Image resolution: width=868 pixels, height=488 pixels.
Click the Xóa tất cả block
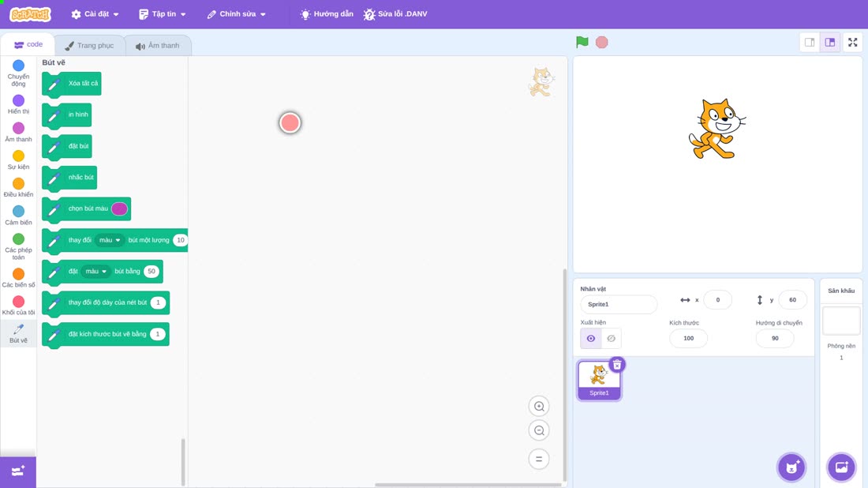click(71, 84)
